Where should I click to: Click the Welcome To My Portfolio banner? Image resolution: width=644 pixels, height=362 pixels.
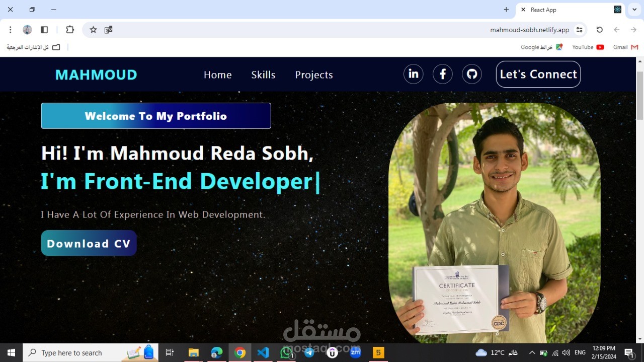(x=156, y=116)
